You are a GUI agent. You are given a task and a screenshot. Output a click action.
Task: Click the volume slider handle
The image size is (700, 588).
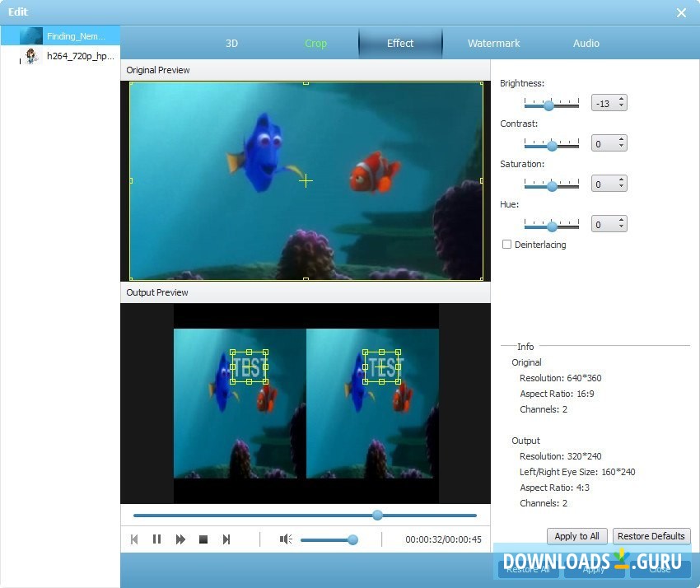point(352,539)
